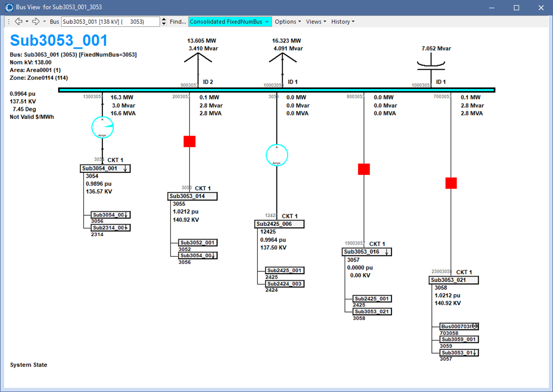
Task: Open the back arrow history dropdown
Action: tap(27, 22)
